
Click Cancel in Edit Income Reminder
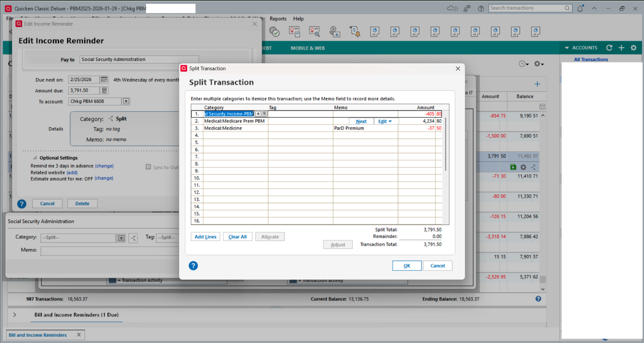pos(47,204)
